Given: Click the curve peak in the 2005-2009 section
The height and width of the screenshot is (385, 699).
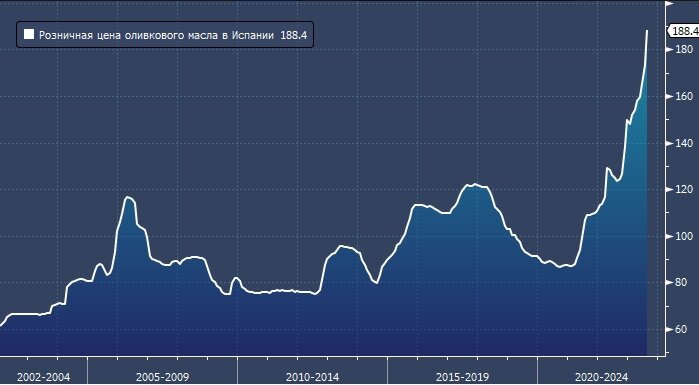Looking at the screenshot, I should coord(128,197).
